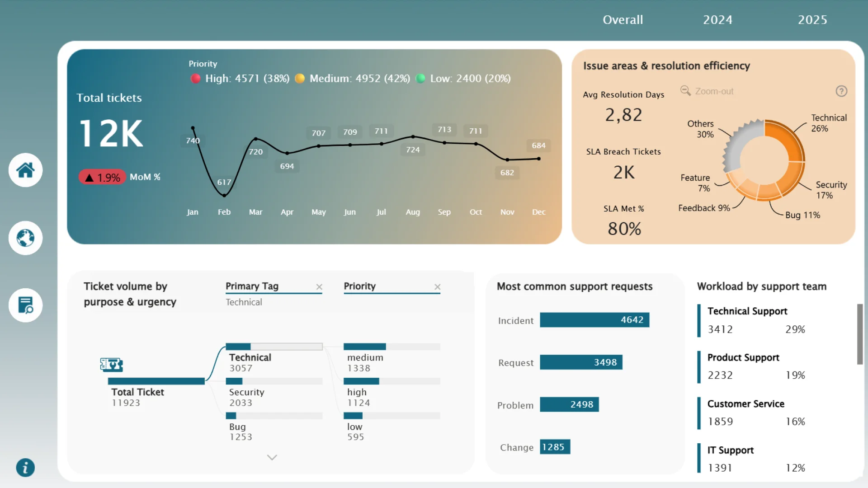Expand more tags with the down chevron
The width and height of the screenshot is (868, 488).
click(x=272, y=457)
